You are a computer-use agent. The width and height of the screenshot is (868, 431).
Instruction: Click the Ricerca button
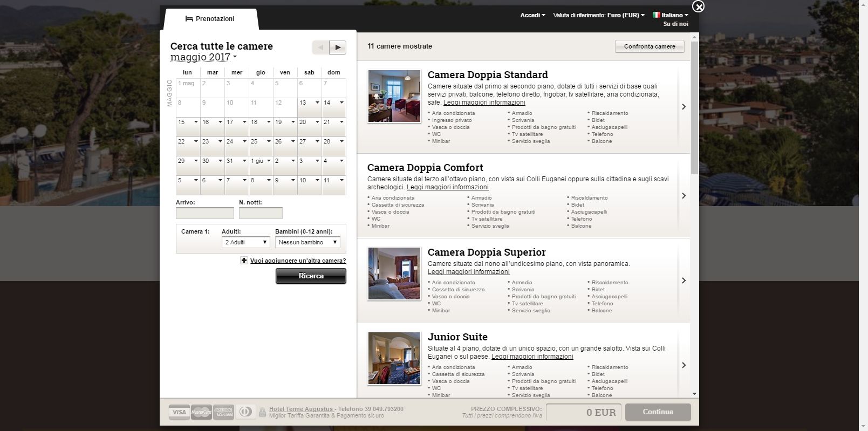[x=311, y=276]
